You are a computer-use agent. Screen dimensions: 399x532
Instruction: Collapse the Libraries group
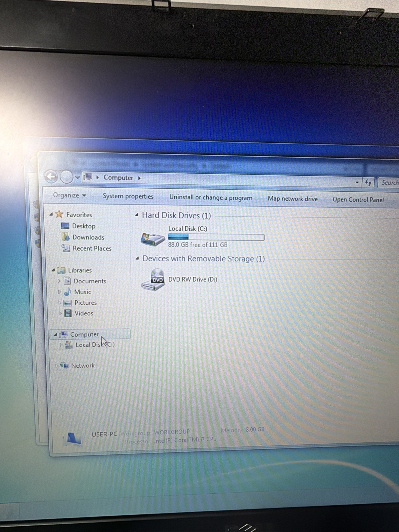pos(53,270)
